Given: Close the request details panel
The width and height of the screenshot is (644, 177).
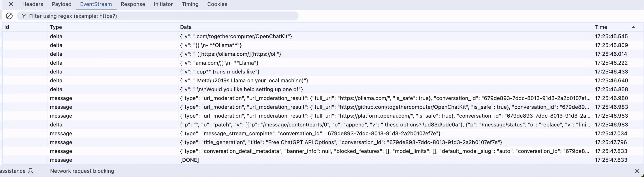Looking at the screenshot, I should tap(11, 4).
